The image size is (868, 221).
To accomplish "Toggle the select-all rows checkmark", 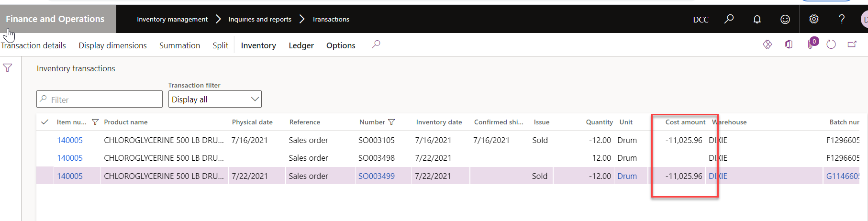I will coord(45,122).
